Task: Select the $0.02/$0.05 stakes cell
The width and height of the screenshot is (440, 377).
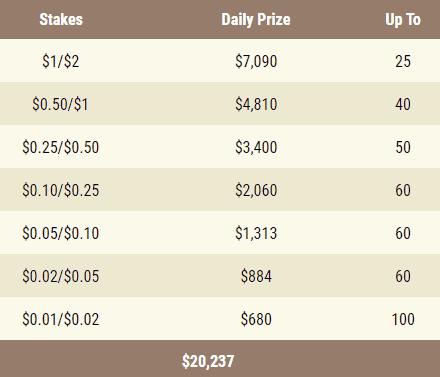Action: [x=61, y=276]
